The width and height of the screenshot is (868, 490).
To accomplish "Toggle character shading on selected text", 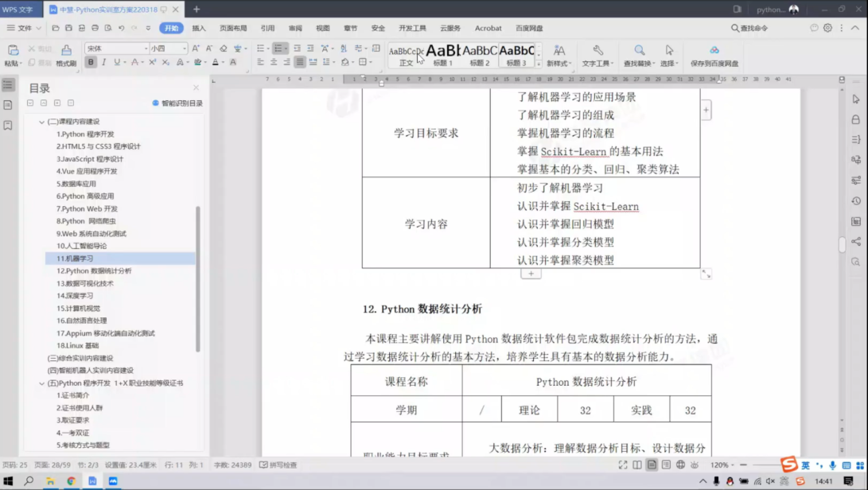I will click(233, 63).
